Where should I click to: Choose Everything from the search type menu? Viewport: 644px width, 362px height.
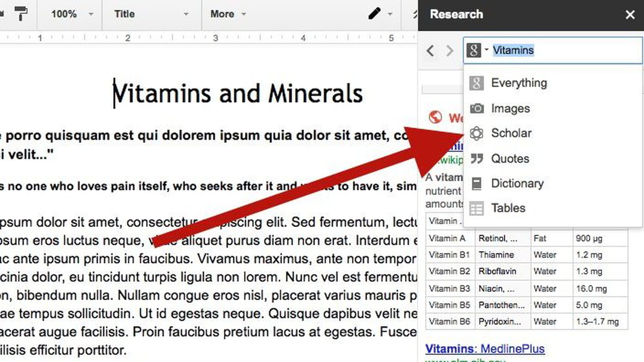pyautogui.click(x=553, y=83)
